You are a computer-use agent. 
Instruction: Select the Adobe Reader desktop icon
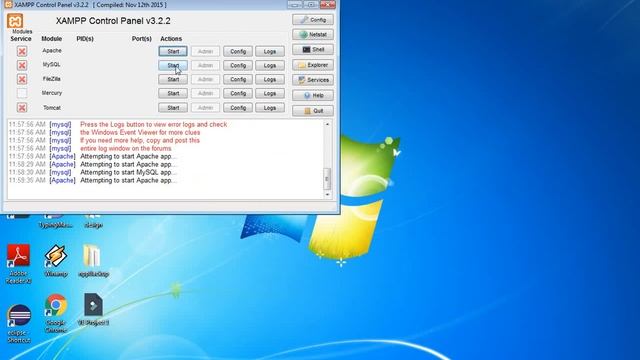pos(18,264)
